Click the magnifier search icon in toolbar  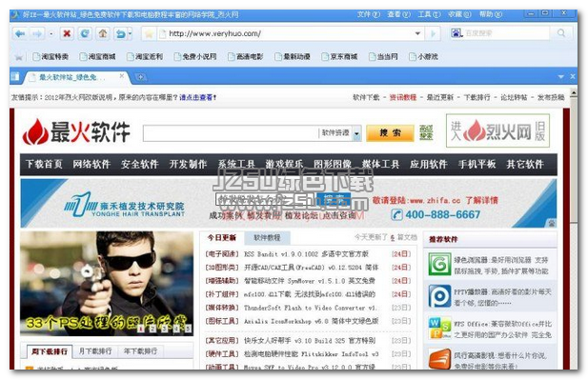(561, 33)
